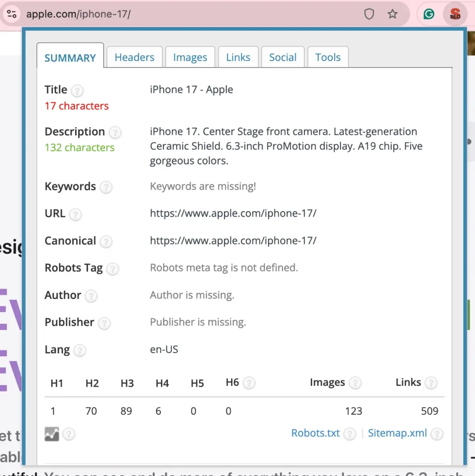Bookmark this page with the star icon
475x476 pixels.
pyautogui.click(x=392, y=14)
